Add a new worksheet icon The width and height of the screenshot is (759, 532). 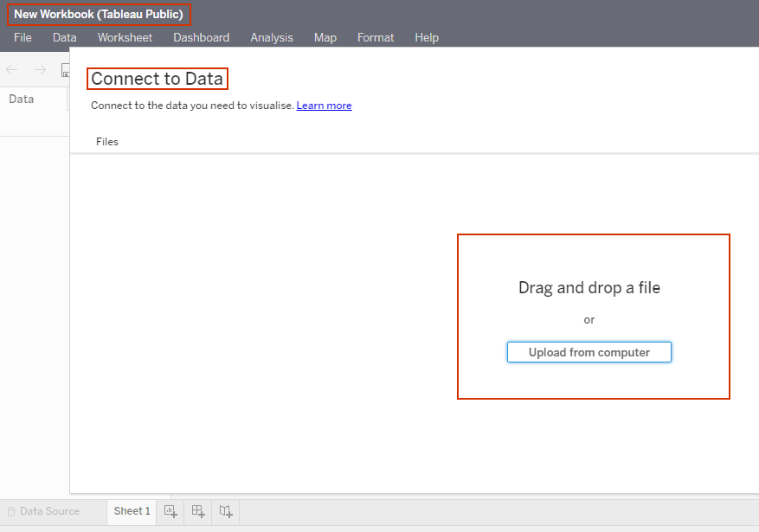[170, 511]
